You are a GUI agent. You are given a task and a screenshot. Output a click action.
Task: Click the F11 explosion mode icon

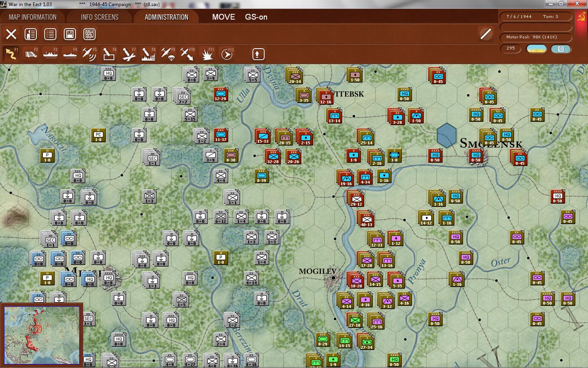[207, 54]
